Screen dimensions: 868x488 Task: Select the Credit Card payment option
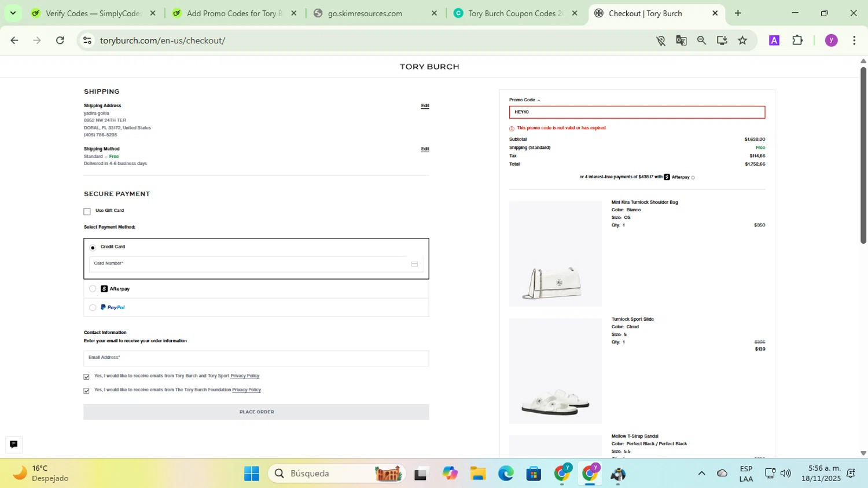[x=93, y=247]
